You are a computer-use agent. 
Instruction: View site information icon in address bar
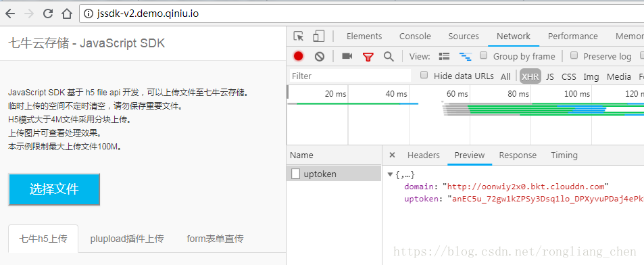[x=88, y=14]
